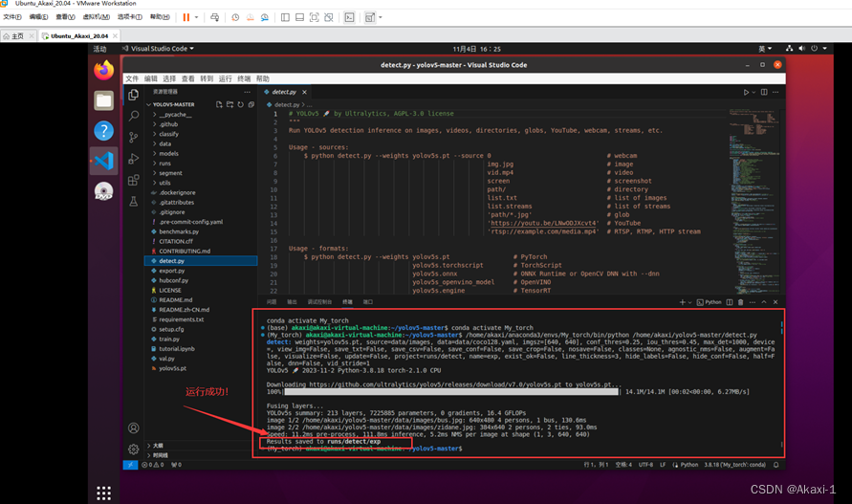Close the detect.py editor tab

click(x=304, y=92)
